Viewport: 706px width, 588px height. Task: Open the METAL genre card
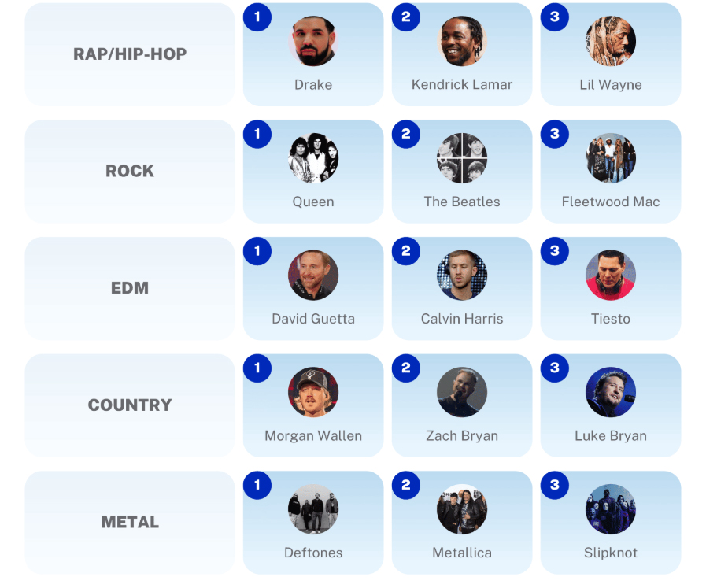coord(130,523)
